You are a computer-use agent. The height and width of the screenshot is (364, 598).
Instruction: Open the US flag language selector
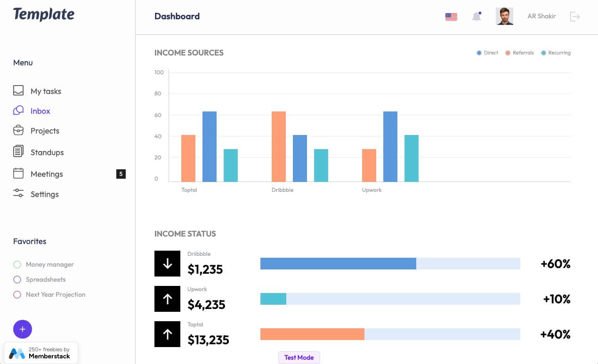pos(451,17)
